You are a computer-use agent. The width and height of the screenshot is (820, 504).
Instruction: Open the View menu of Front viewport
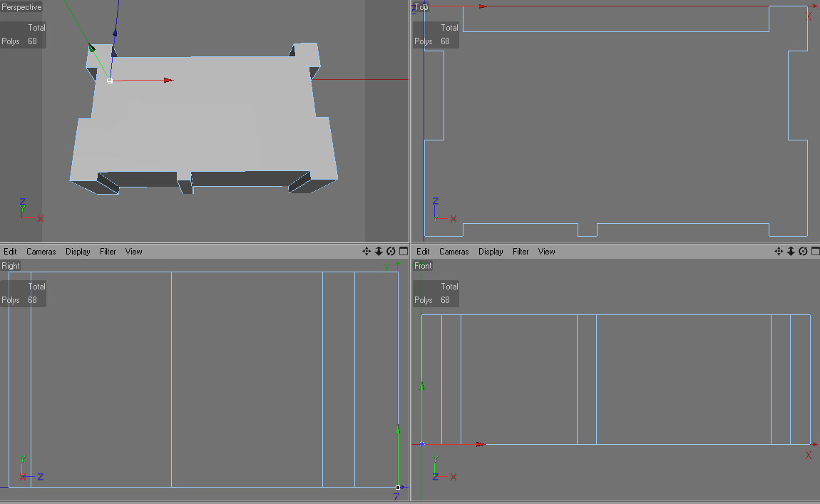546,252
